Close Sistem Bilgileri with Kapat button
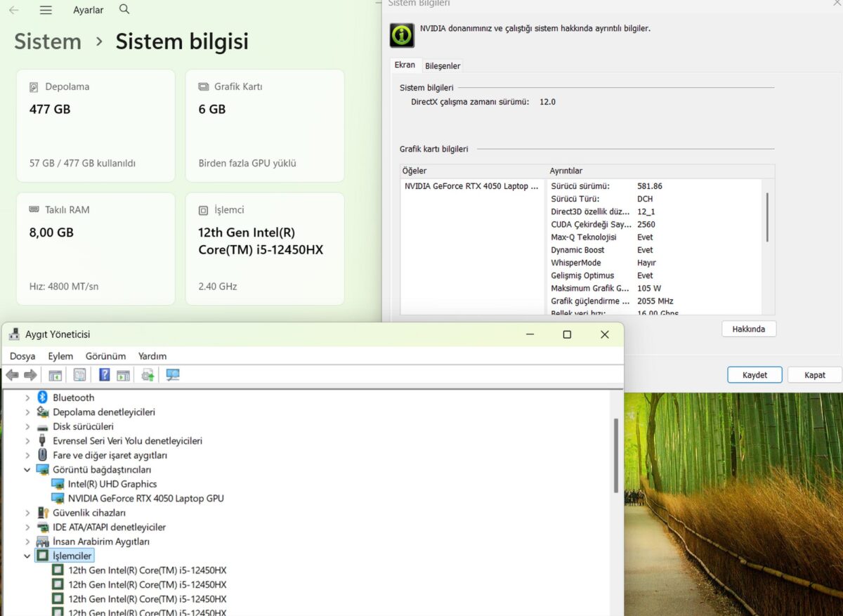 (815, 375)
